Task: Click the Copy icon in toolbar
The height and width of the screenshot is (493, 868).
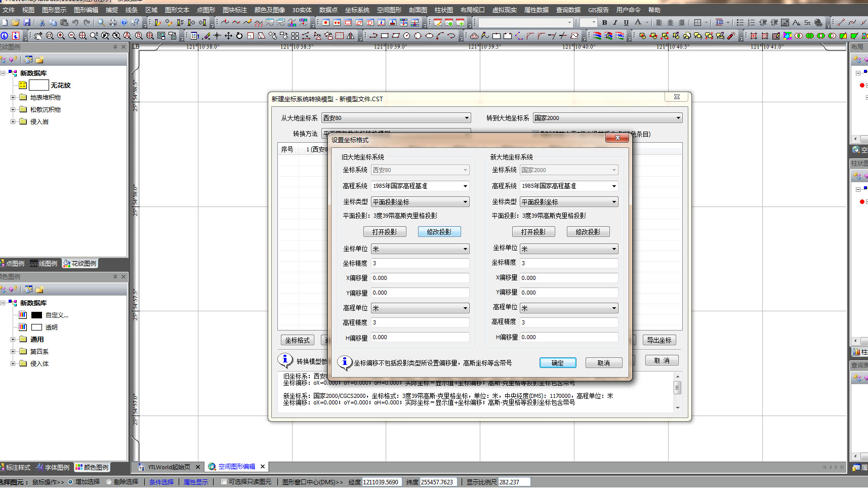Action: 53,22
